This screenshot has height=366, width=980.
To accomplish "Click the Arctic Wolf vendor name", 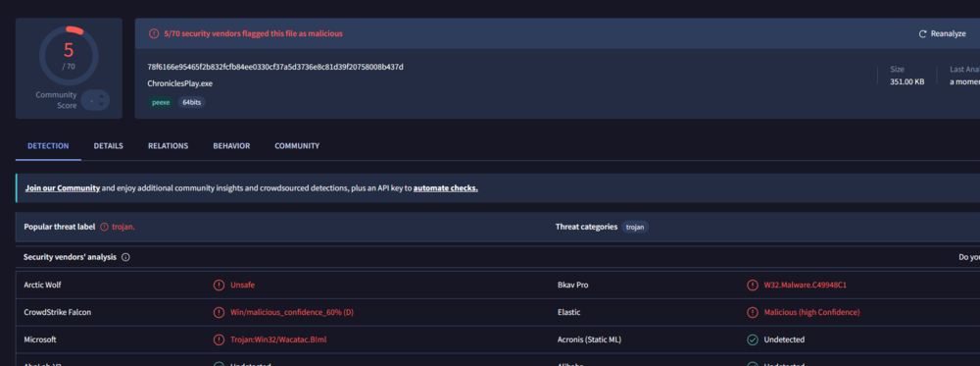I will (42, 285).
